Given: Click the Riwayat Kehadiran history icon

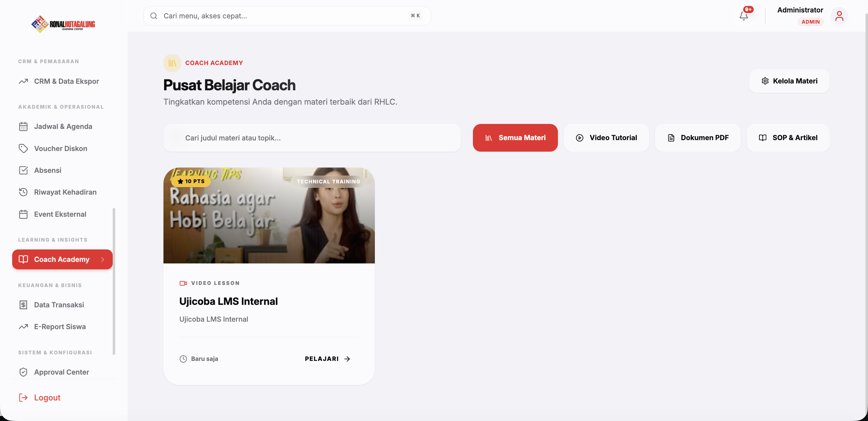Looking at the screenshot, I should tap(23, 192).
